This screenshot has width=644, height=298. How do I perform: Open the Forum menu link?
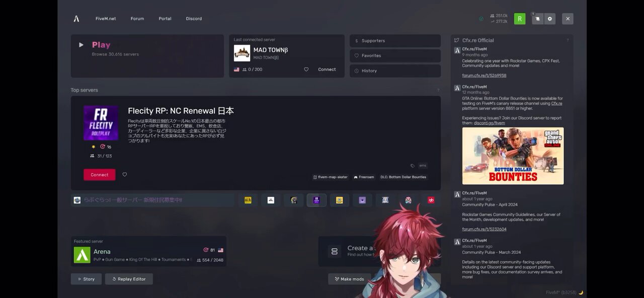(x=137, y=19)
